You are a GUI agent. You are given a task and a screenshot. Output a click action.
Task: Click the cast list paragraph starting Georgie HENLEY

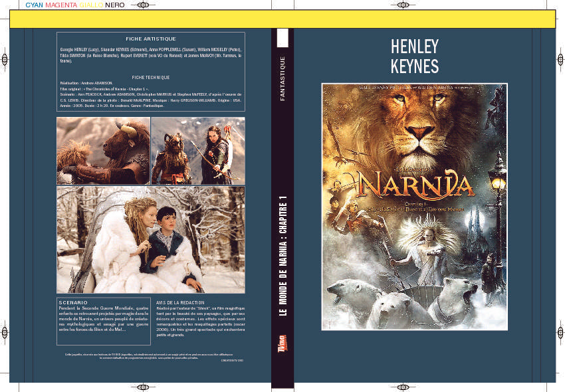pos(151,55)
